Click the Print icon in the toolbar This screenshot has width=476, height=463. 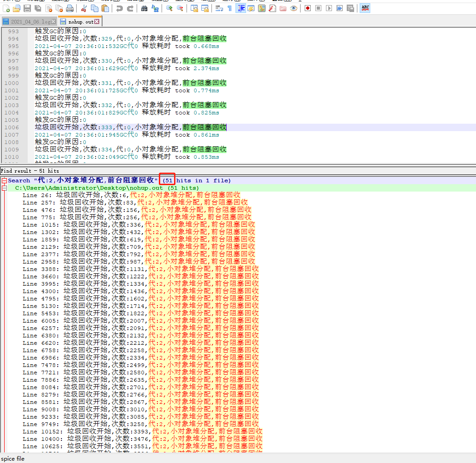coord(69,8)
